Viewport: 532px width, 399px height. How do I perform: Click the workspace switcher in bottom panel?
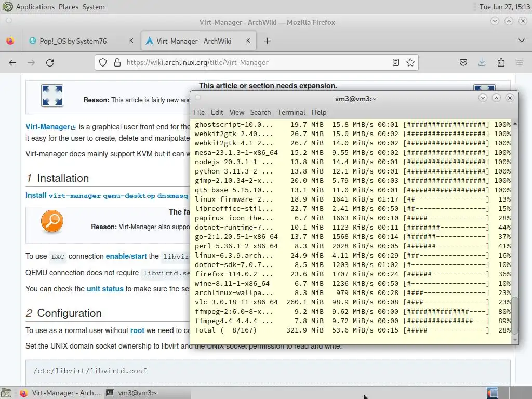[508, 393]
